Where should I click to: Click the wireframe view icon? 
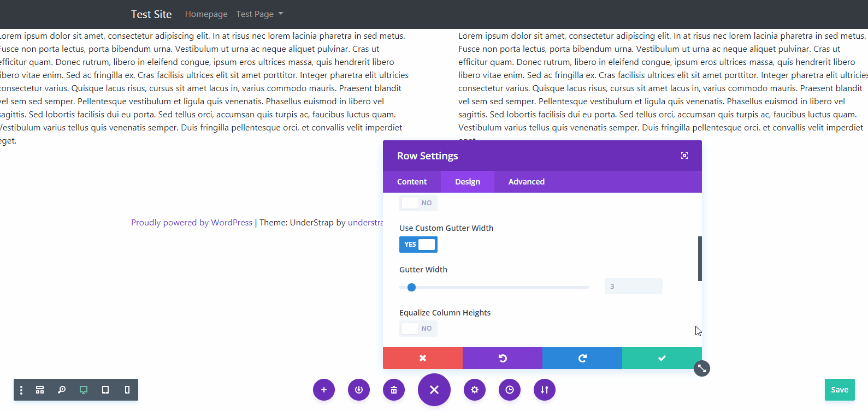point(40,390)
